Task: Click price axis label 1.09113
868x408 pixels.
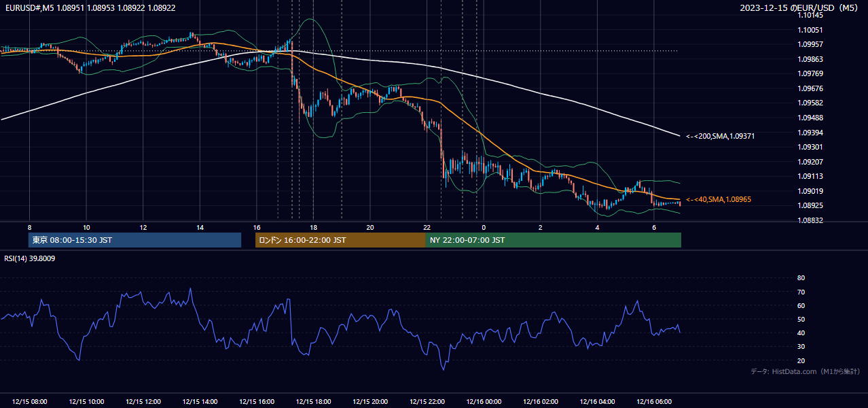Action: coord(810,176)
